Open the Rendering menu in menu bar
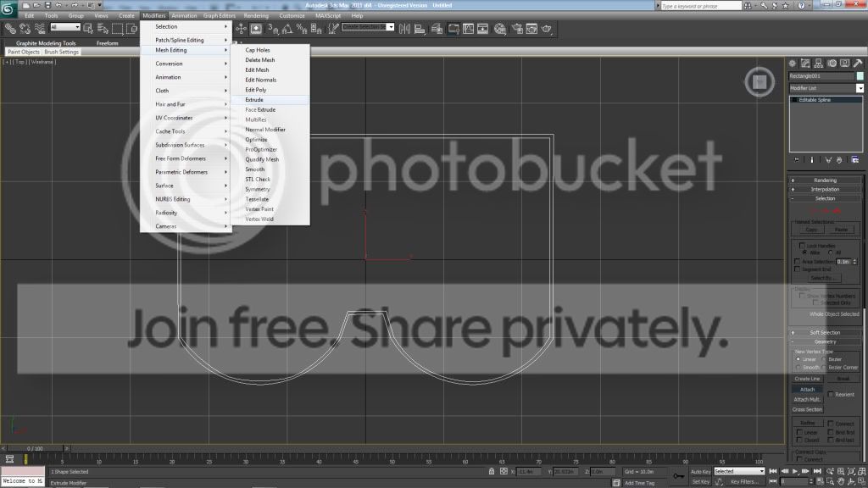Image resolution: width=868 pixels, height=488 pixels. point(256,16)
